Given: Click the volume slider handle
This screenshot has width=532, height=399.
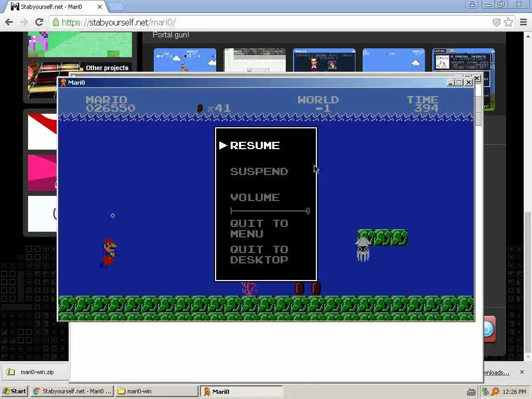Looking at the screenshot, I should pos(308,211).
